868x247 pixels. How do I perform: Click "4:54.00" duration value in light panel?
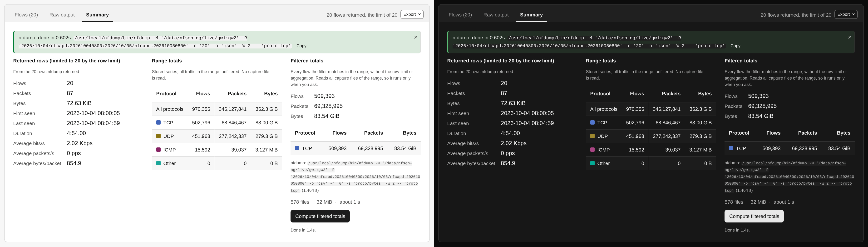[x=76, y=133]
